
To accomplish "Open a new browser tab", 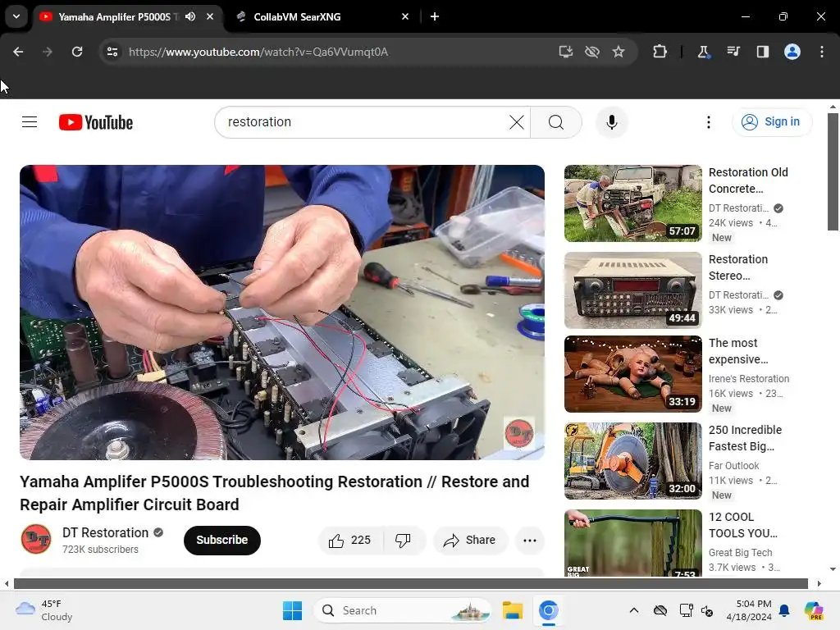I will click(435, 16).
